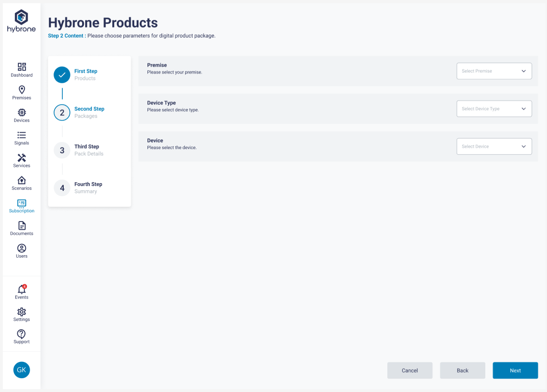This screenshot has height=392, width=547.
Task: Select the Second Step Packages label
Action: coord(89,112)
